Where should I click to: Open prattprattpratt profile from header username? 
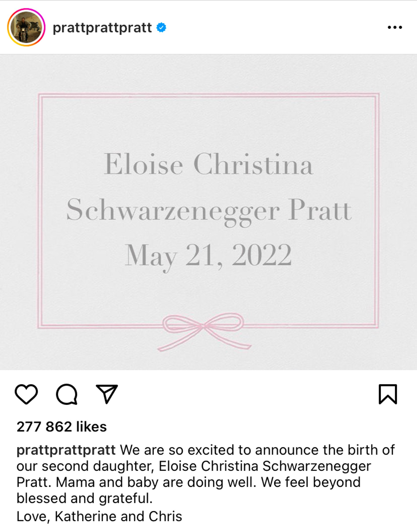pos(102,28)
